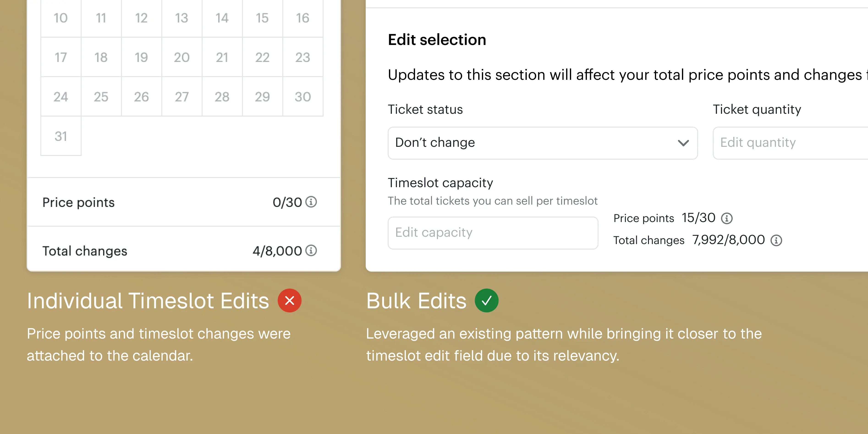
Task: Click the green checkmark icon by Bulk Edits
Action: [486, 300]
